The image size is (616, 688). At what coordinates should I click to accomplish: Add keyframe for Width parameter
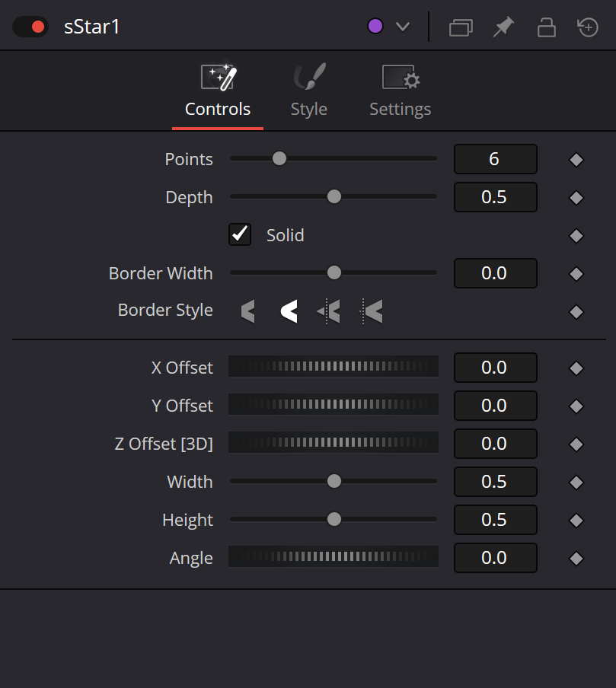point(576,483)
